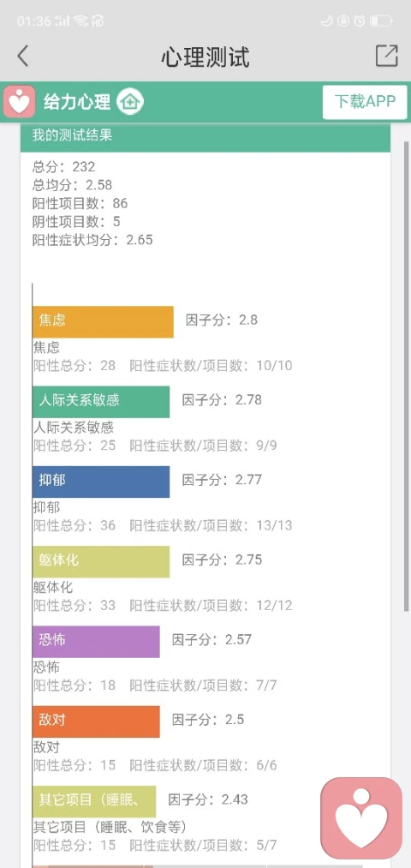Viewport: 411px width, 868px height.
Task: Open the share/external link icon
Action: point(387,56)
